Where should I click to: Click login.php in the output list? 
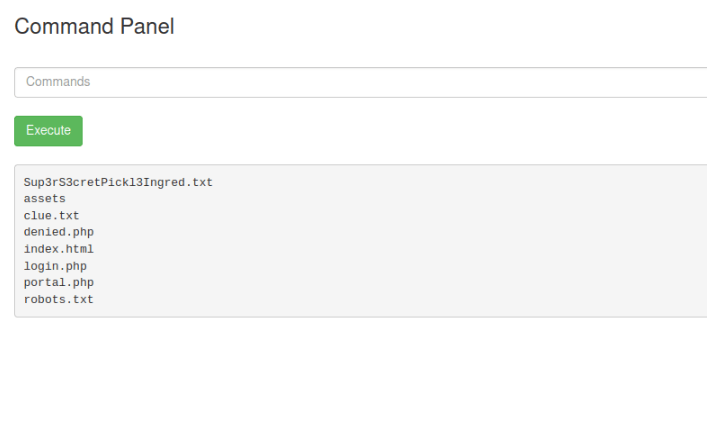click(x=55, y=266)
